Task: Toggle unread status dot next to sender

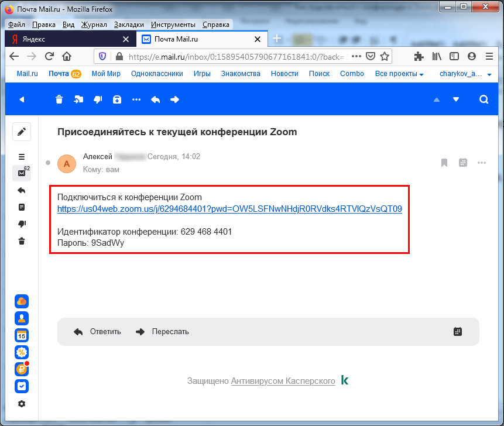Action: pos(47,163)
